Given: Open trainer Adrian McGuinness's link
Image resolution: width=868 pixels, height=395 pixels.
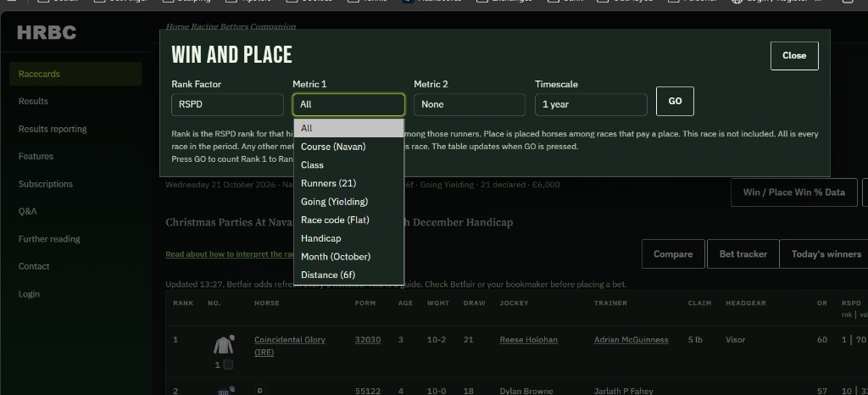Looking at the screenshot, I should [631, 340].
